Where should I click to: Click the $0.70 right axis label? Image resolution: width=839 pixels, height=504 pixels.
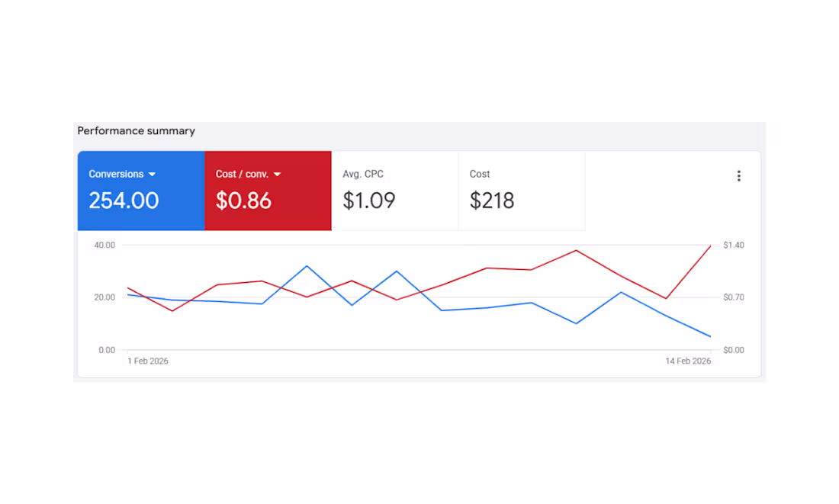[734, 297]
